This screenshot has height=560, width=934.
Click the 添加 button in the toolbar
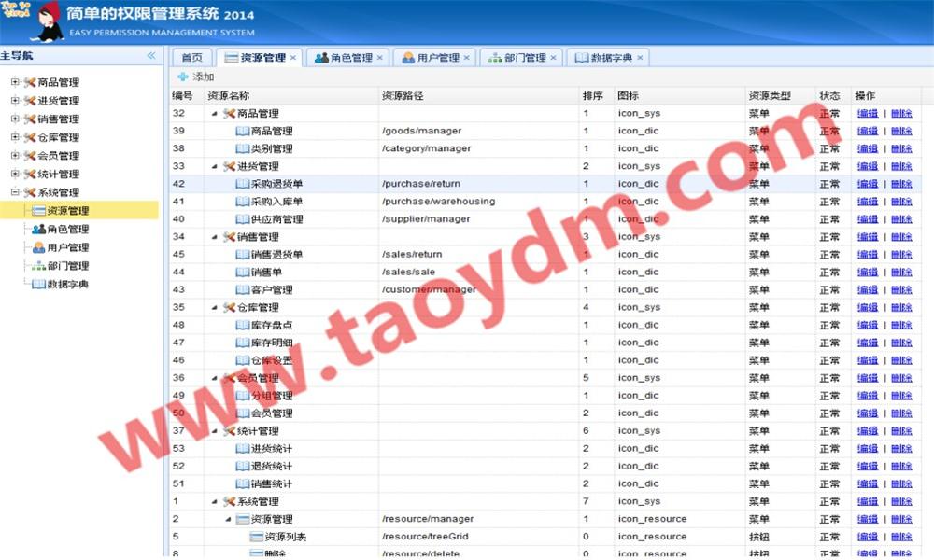coord(196,77)
